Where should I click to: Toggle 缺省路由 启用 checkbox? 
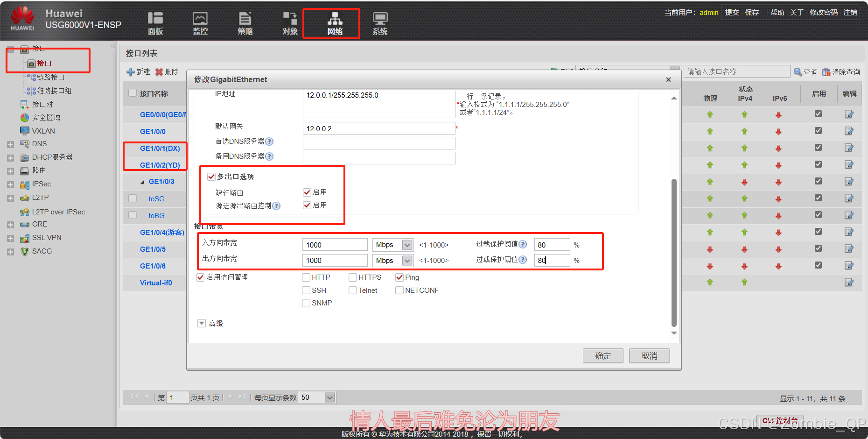point(307,192)
